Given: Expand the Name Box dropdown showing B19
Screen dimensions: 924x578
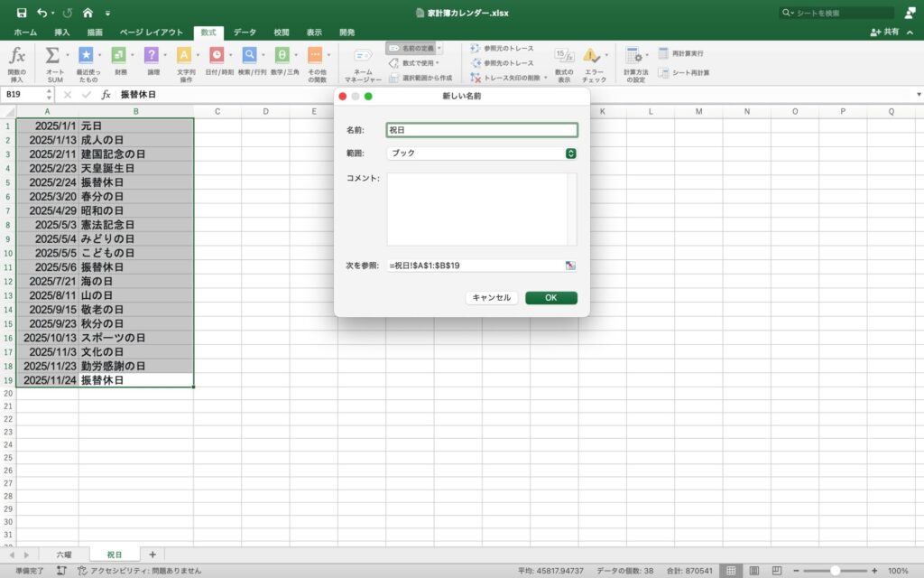Looking at the screenshot, I should [49, 94].
